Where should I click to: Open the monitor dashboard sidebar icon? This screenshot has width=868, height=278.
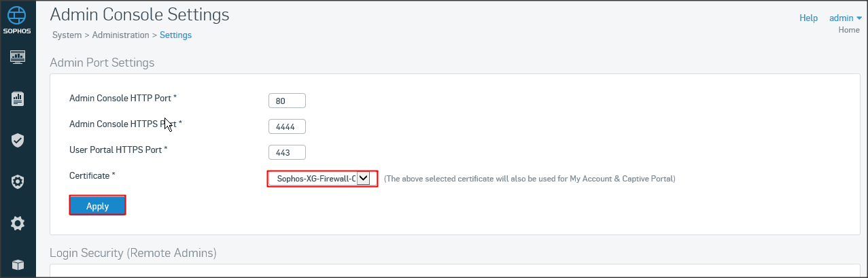tap(18, 57)
